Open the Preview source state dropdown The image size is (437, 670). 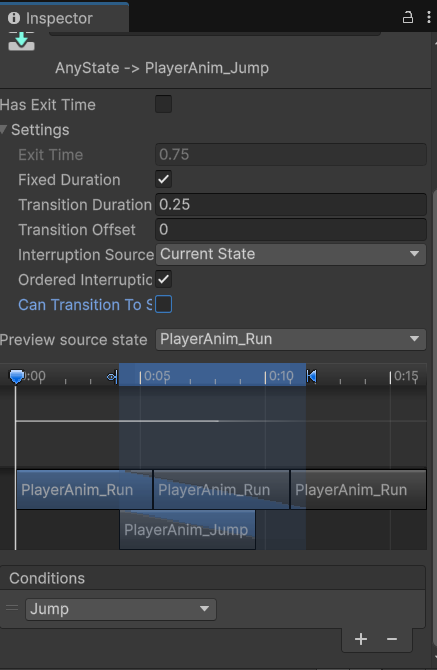(291, 339)
